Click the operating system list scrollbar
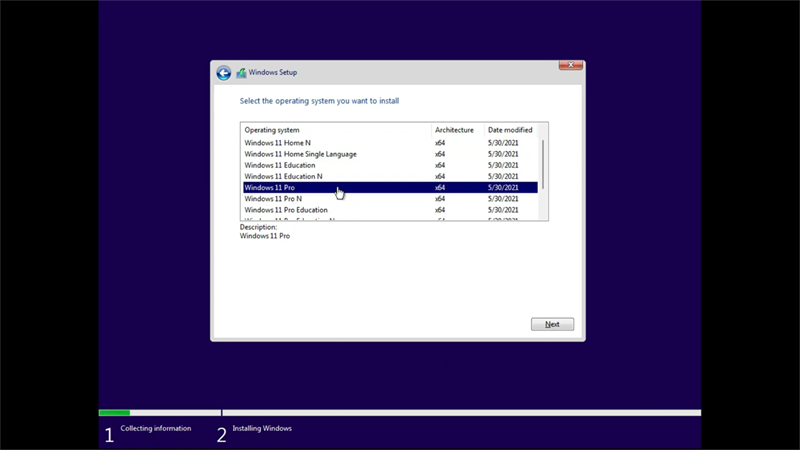Viewport: 800px width, 450px height. (x=543, y=165)
